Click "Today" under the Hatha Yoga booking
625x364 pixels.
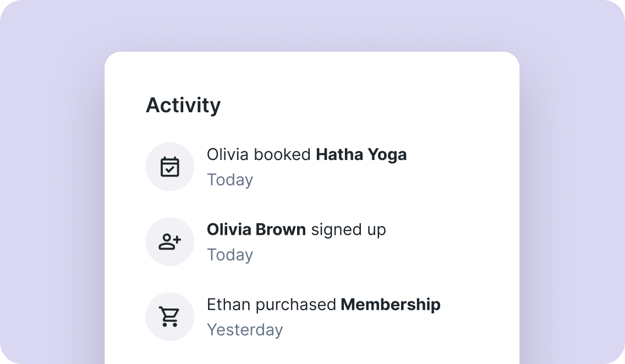pyautogui.click(x=230, y=180)
